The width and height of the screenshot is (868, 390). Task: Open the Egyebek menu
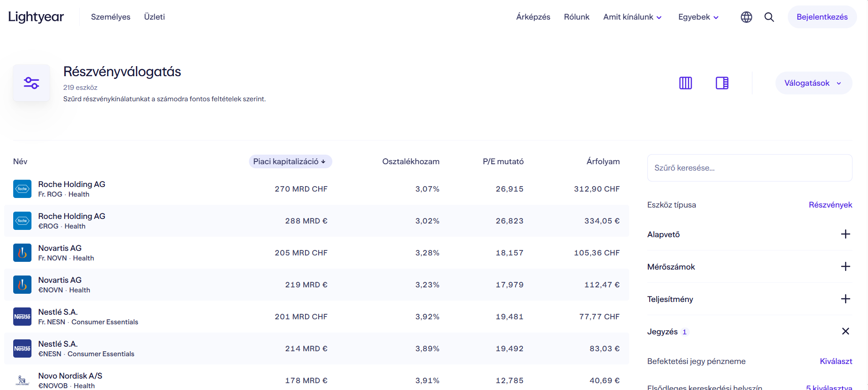(x=698, y=17)
